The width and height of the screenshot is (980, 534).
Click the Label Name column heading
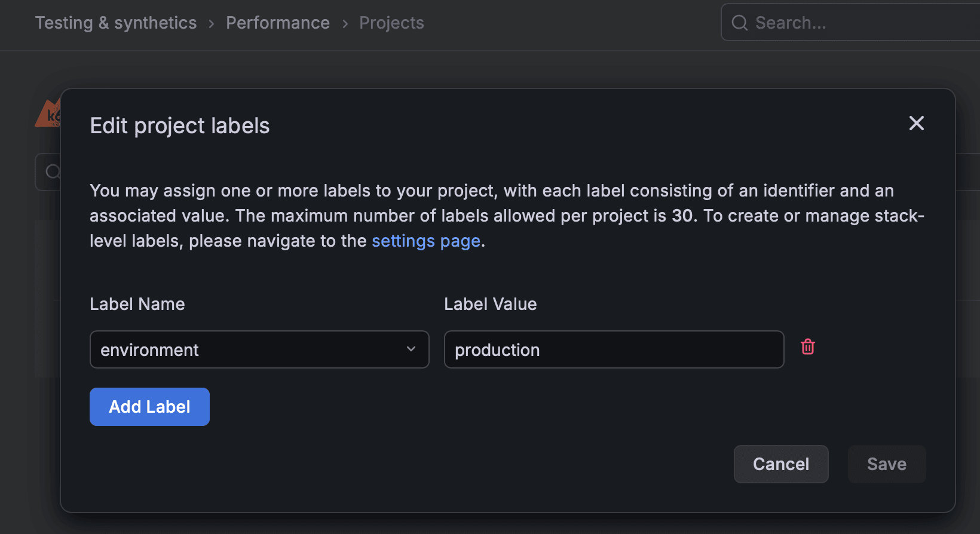(x=137, y=304)
